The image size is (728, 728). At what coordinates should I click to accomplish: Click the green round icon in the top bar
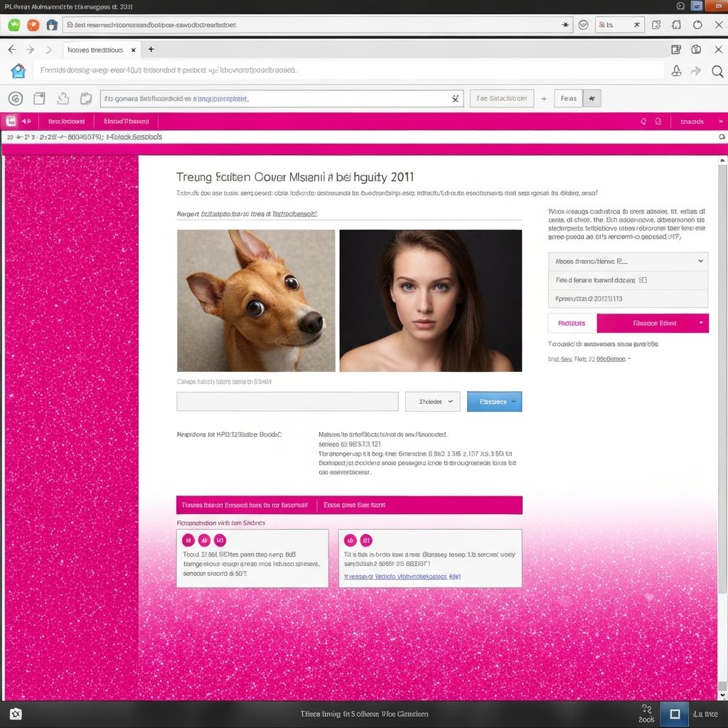(14, 25)
